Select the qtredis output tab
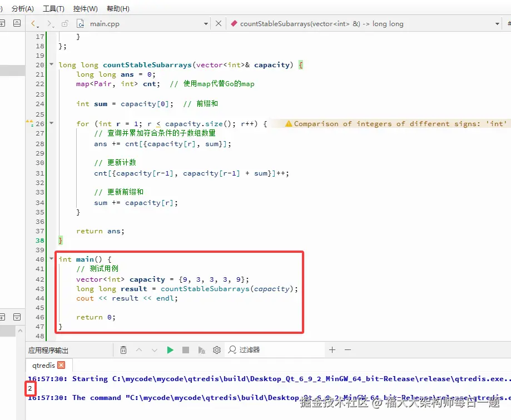This screenshot has width=511, height=420. pos(43,366)
